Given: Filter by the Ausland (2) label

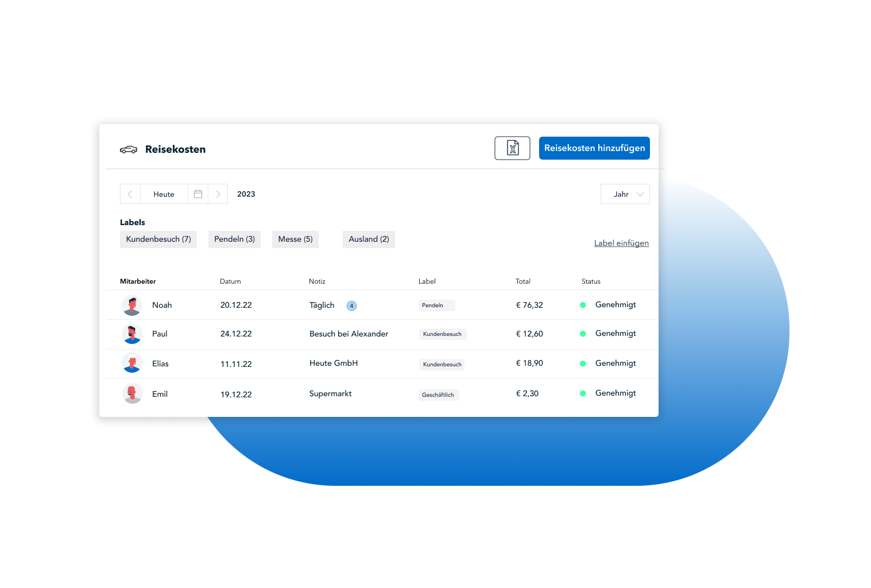Looking at the screenshot, I should [369, 239].
